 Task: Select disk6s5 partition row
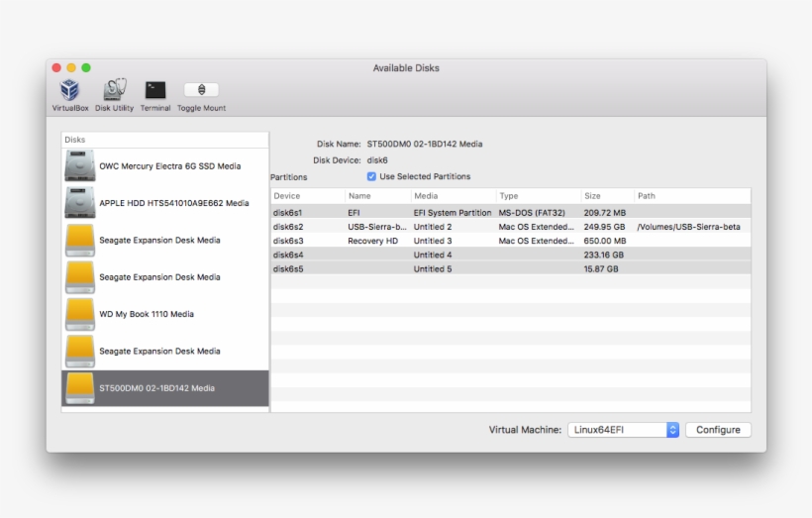[x=511, y=268]
